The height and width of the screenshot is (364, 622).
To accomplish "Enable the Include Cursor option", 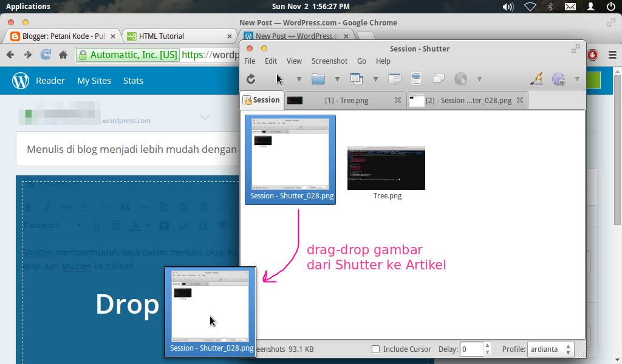I will (x=375, y=349).
